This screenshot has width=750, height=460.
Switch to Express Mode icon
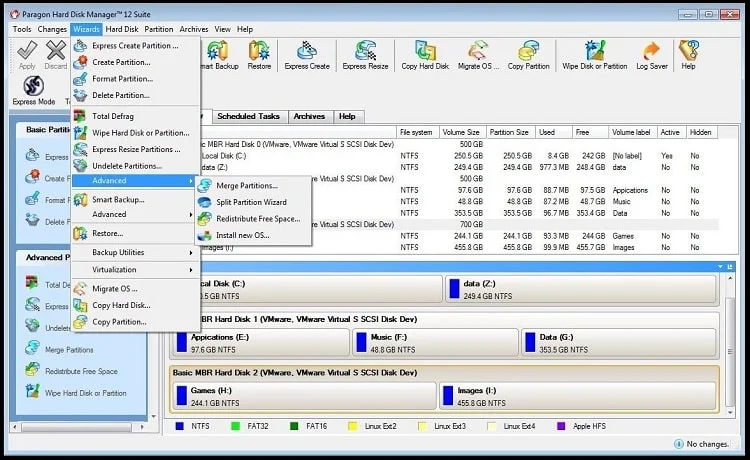(33, 86)
